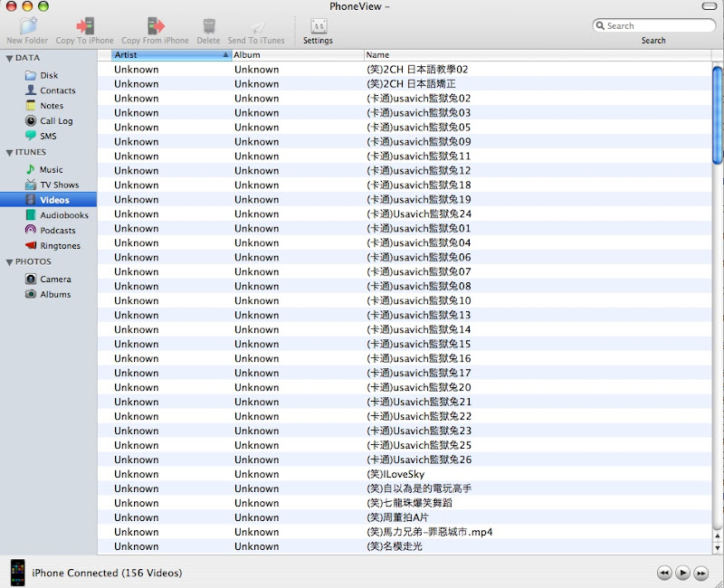Viewport: 724px width, 588px height.
Task: Select row (卡通)usavich監獄兔05
Action: 405,127
